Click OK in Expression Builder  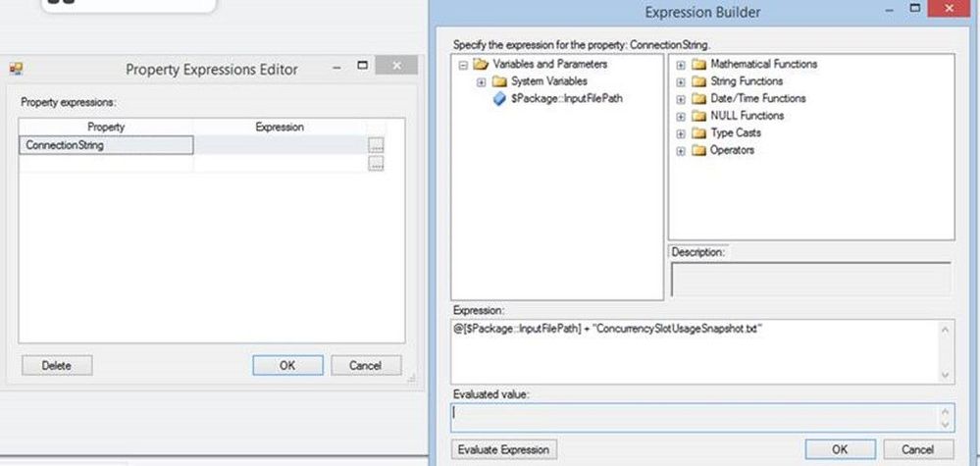click(840, 449)
